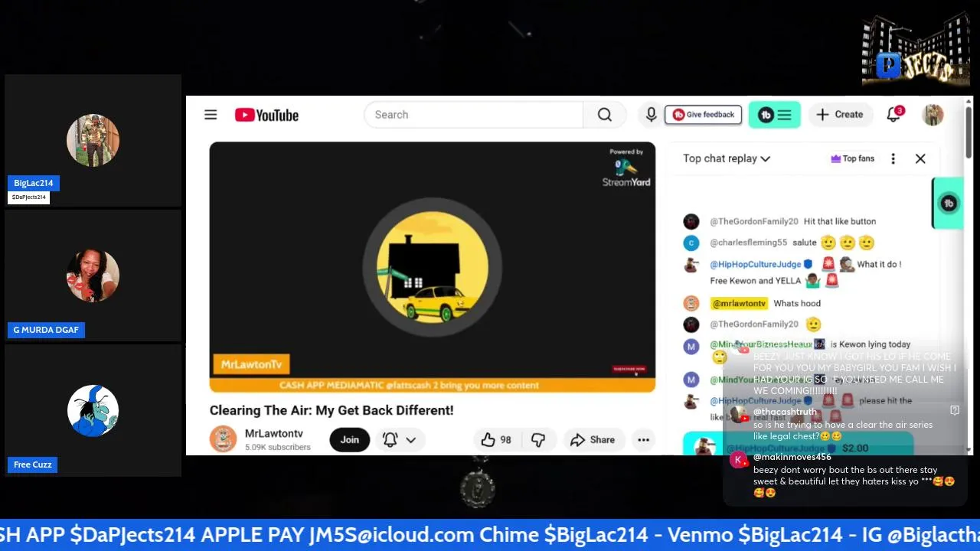Click the @makinmoves456 overlay comment
The width and height of the screenshot is (980, 551).
[x=842, y=475]
